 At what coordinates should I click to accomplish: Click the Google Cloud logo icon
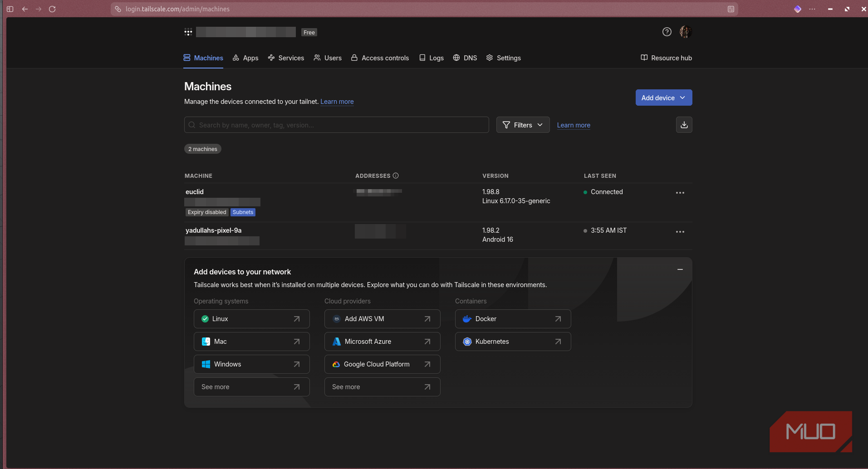[x=336, y=364]
